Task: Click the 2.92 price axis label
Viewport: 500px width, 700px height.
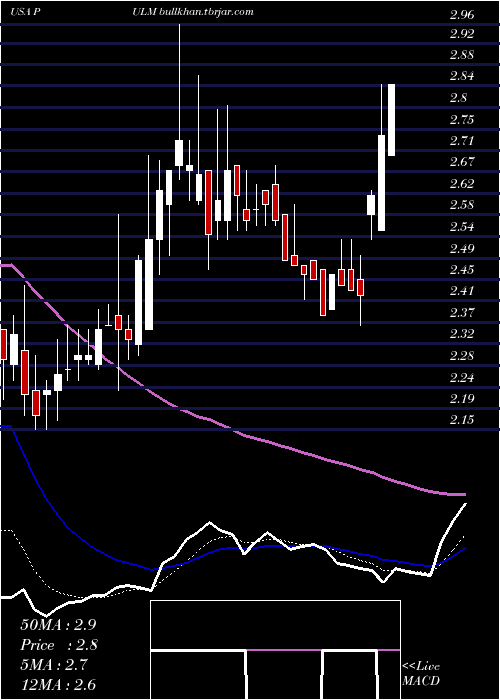Action: (x=462, y=33)
